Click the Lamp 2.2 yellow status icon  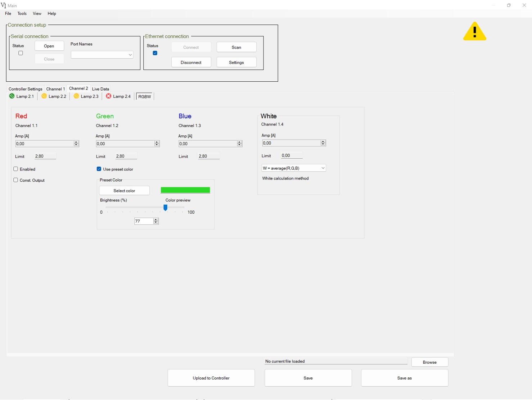(44, 96)
